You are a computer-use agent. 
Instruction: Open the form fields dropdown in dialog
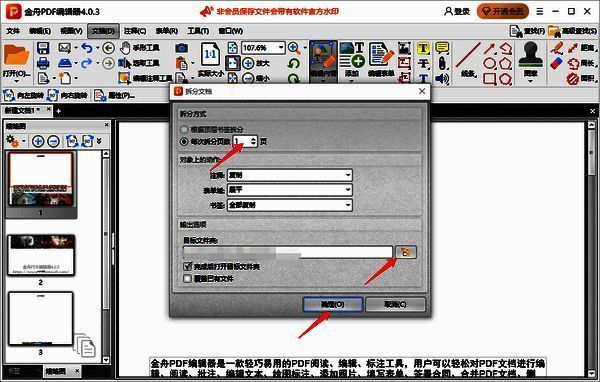coord(290,190)
